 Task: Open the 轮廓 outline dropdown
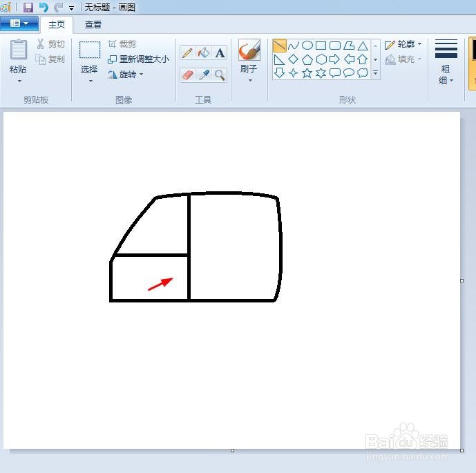tap(403, 44)
